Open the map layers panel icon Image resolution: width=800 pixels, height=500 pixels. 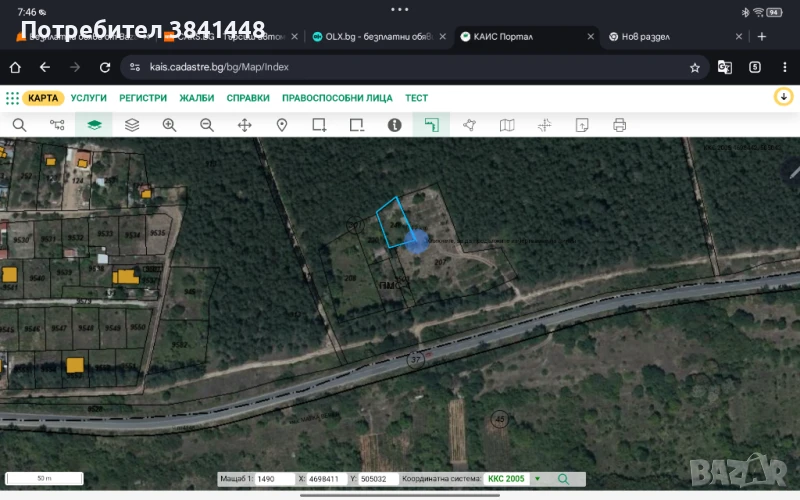[x=132, y=125]
